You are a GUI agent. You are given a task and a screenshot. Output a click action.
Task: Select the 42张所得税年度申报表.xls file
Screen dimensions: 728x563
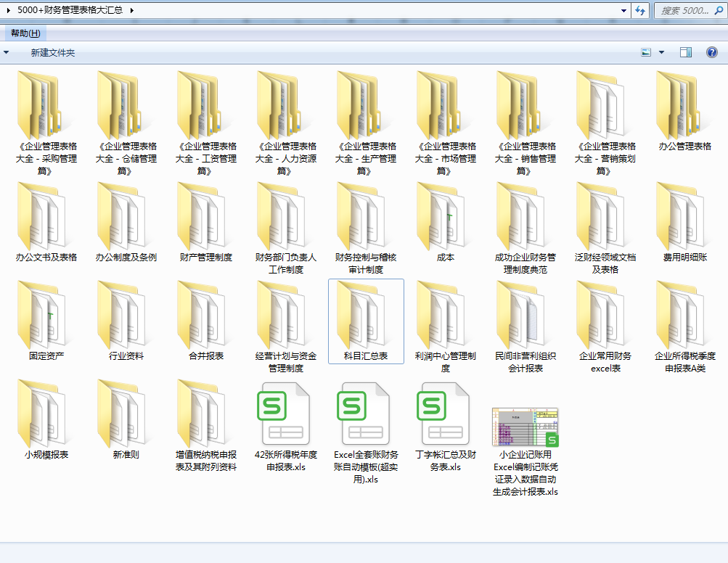(285, 426)
